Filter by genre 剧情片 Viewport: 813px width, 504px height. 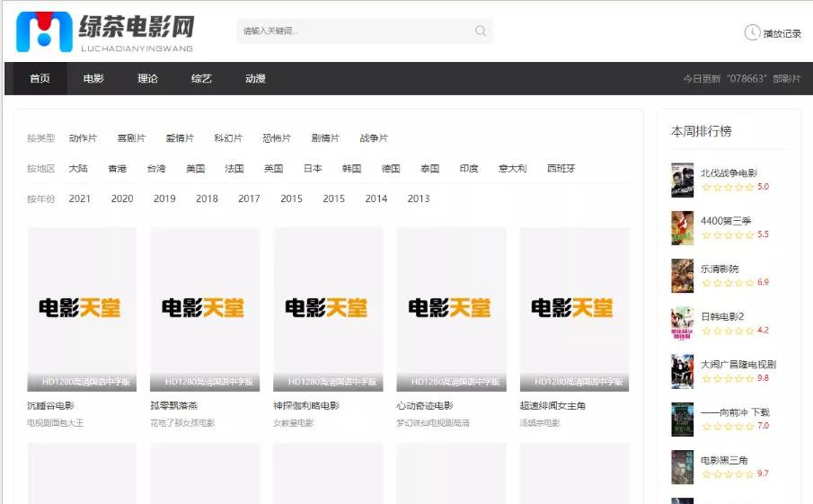325,138
